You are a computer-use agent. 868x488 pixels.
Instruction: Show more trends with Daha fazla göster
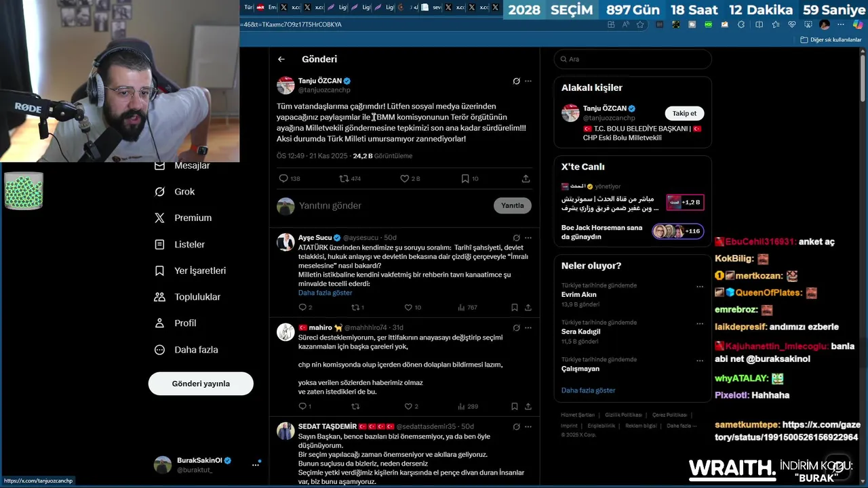[588, 390]
